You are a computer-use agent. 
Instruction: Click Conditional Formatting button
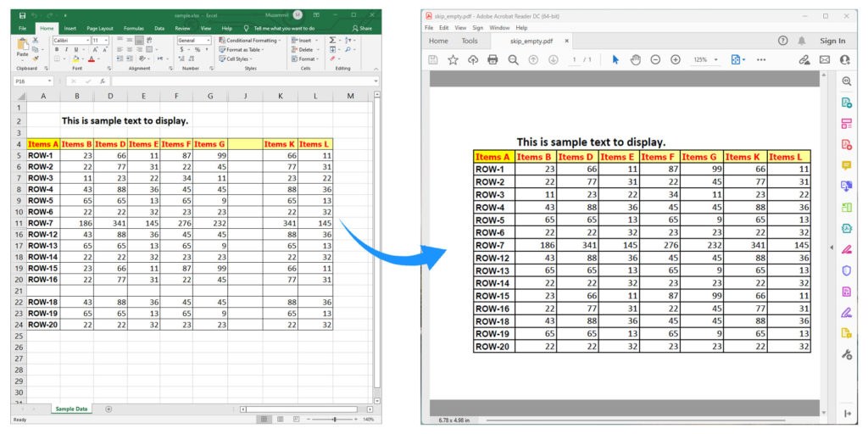pyautogui.click(x=251, y=40)
